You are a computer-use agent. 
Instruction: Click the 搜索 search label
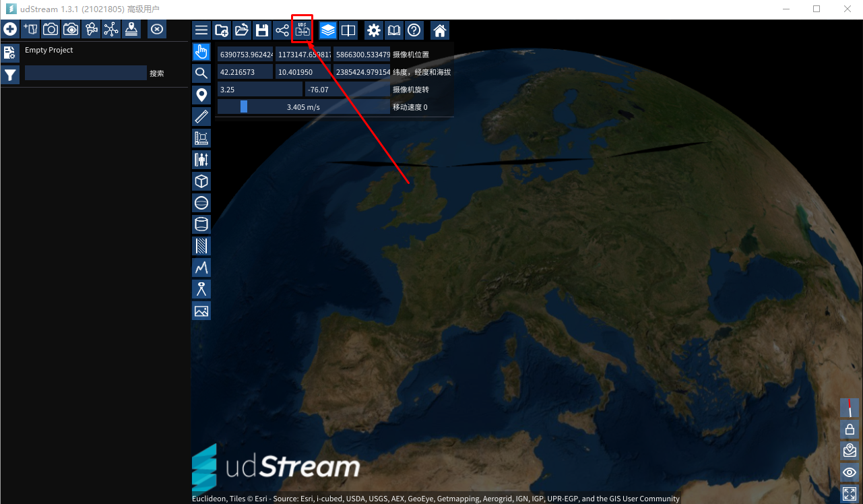pyautogui.click(x=157, y=73)
